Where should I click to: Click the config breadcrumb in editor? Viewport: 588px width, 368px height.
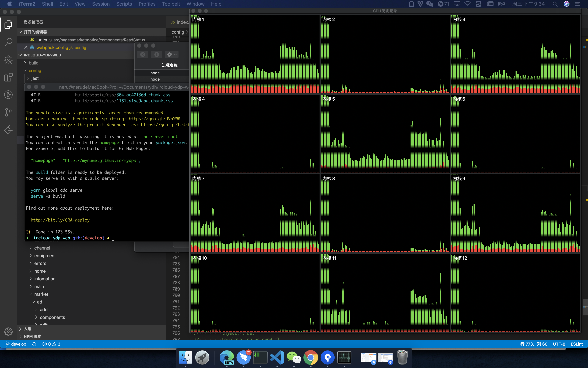tap(178, 32)
